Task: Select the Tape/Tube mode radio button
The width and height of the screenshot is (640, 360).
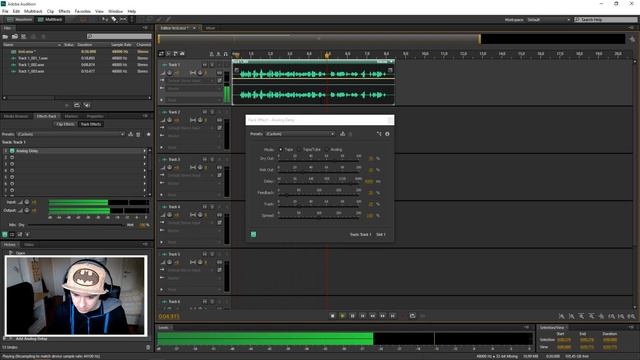Action: [299, 149]
